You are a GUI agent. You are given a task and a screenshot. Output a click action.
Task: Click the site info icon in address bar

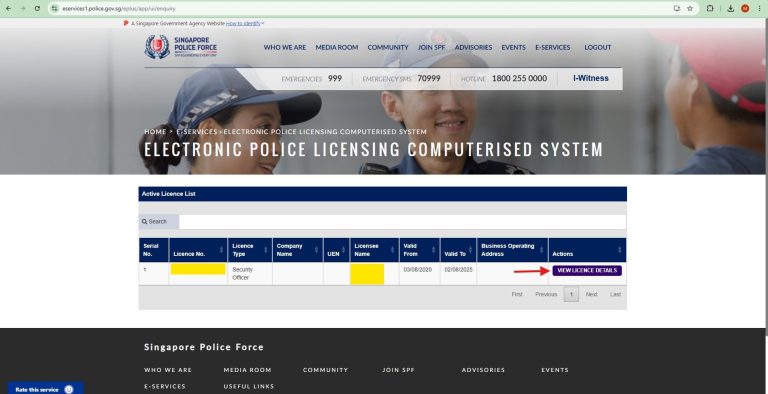click(x=54, y=8)
